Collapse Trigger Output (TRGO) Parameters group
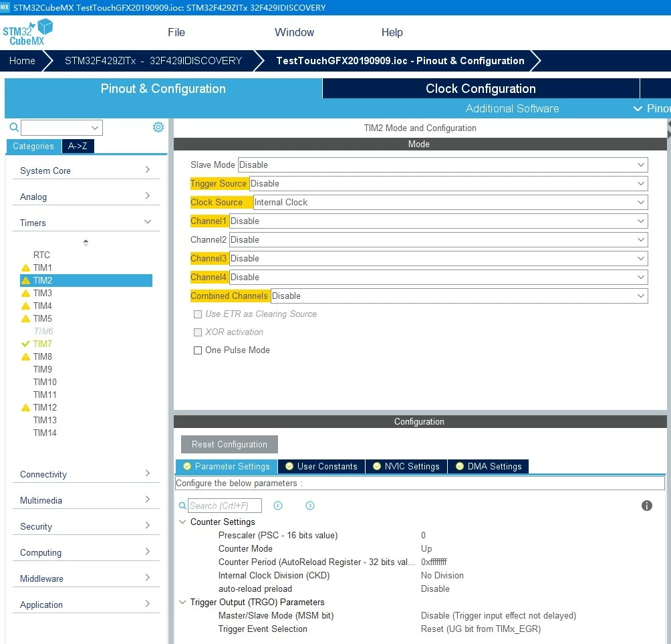The width and height of the screenshot is (671, 644). coord(182,603)
